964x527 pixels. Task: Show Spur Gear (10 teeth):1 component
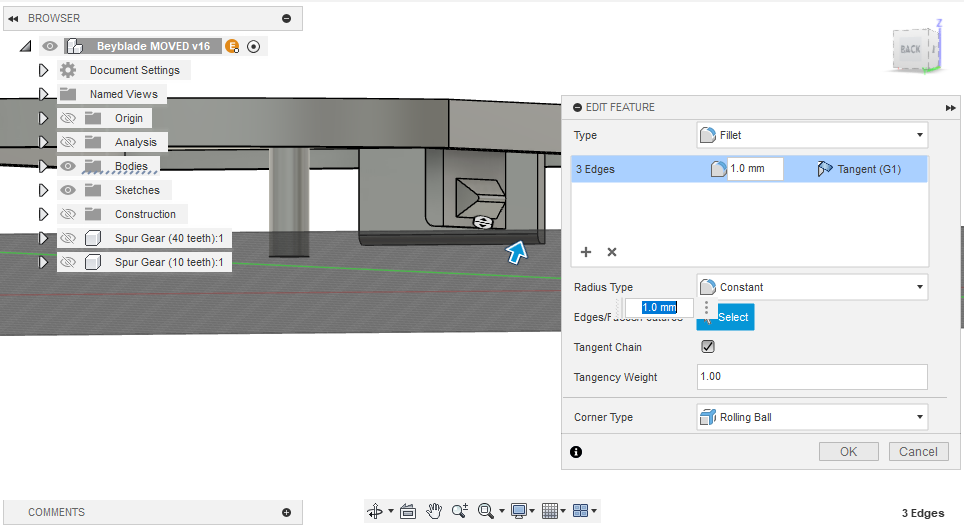point(68,262)
